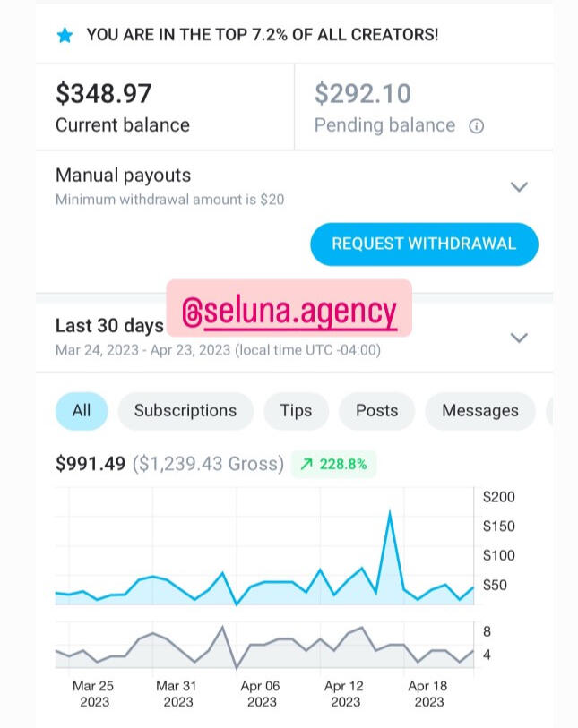Click the info icon beside Pending balance
This screenshot has height=728, width=578.
pyautogui.click(x=477, y=126)
